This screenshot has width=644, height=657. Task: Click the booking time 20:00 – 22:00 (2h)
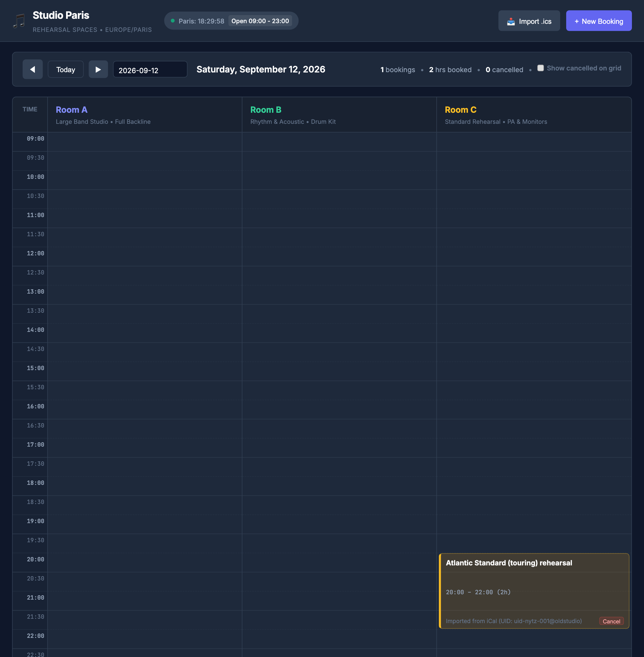pos(478,592)
